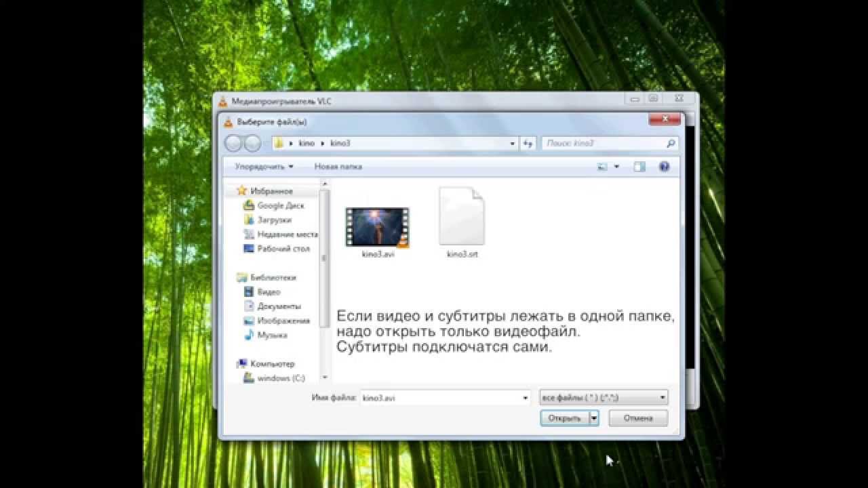This screenshot has height=488, width=868.
Task: Click sidebar scrollbar up arrow
Action: pos(325,184)
